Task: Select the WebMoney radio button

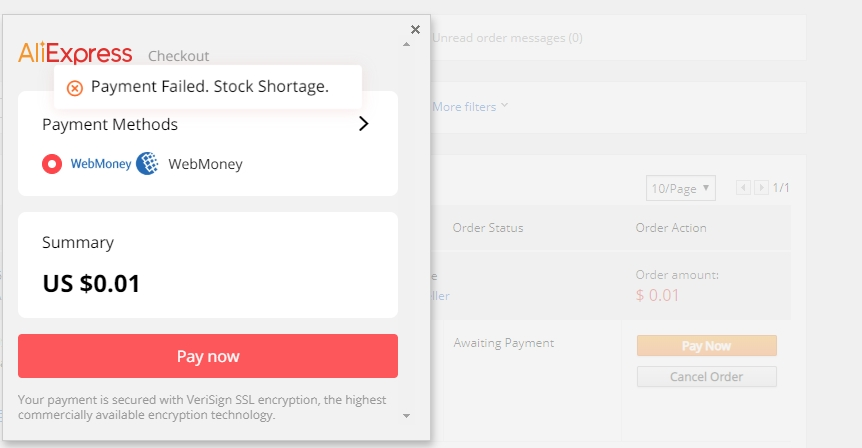Action: 52,164
